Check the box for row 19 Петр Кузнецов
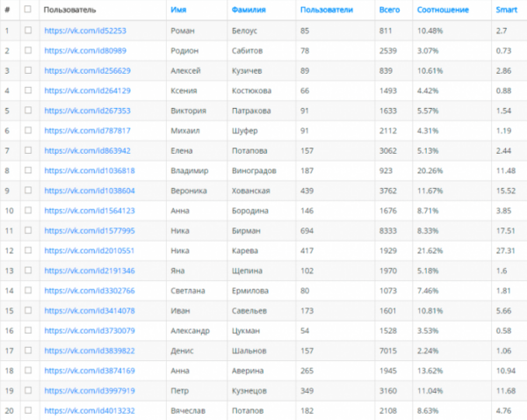527x420 pixels. point(28,390)
